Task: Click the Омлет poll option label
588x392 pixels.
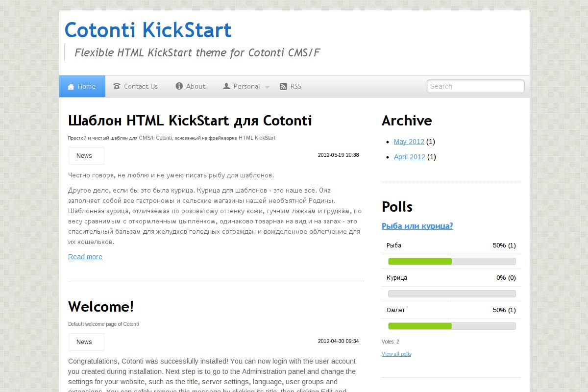Action: [x=396, y=310]
